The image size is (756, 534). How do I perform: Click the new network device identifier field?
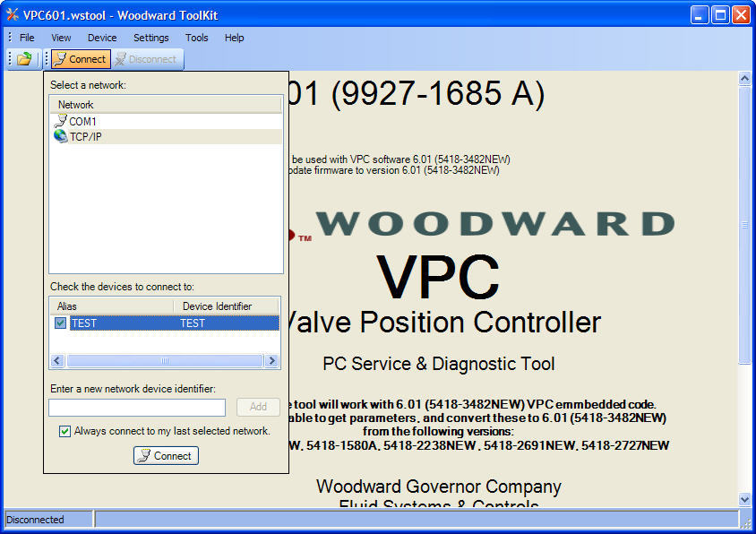137,408
